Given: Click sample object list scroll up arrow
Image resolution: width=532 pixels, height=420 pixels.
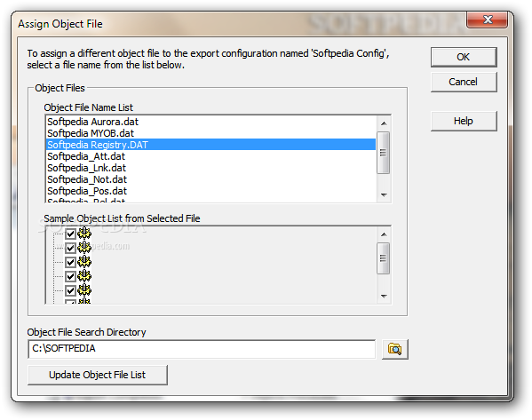Looking at the screenshot, I should click(384, 234).
